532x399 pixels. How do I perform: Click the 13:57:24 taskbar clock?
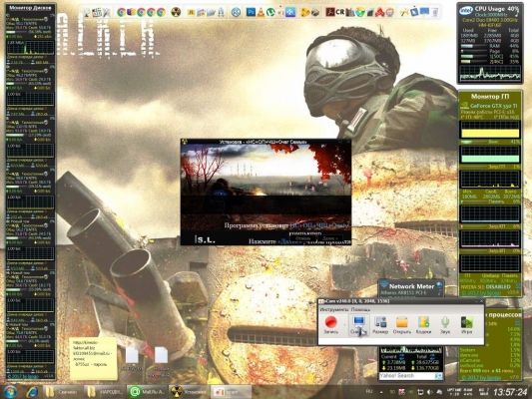pos(510,392)
